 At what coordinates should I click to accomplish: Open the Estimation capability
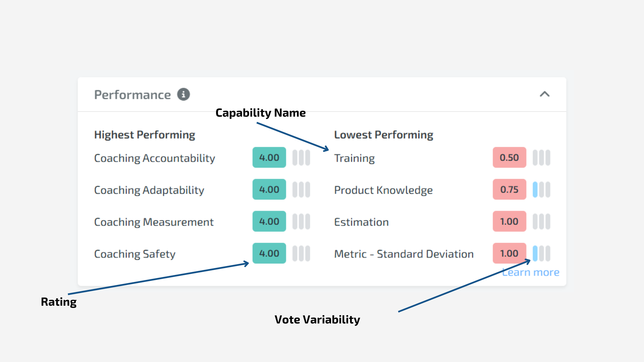coord(361,222)
